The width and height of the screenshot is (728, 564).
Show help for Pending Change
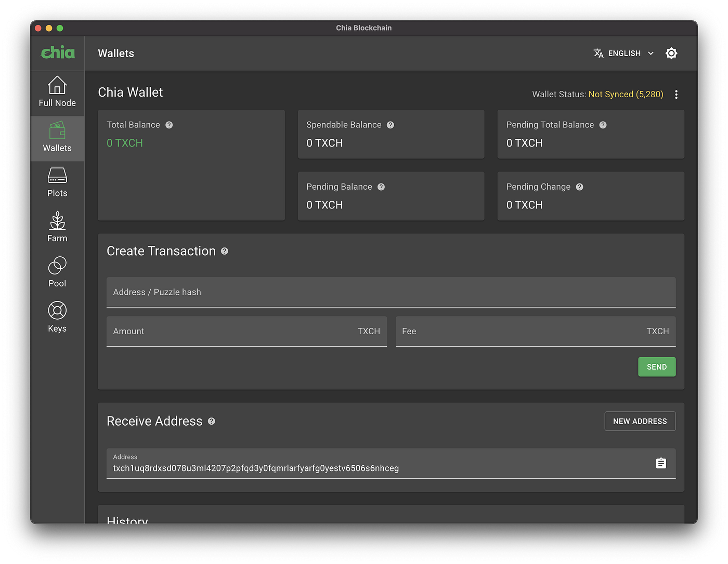(x=579, y=187)
